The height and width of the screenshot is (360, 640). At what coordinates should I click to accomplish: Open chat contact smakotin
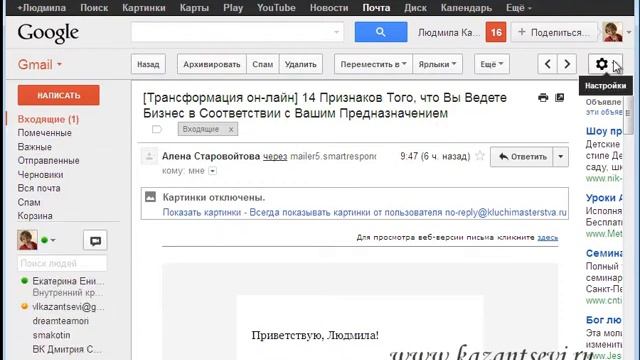(51, 335)
